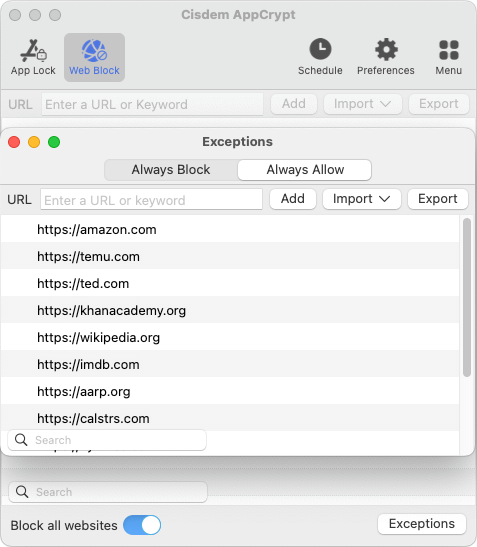Click magnifier icon in Exceptions search
The width and height of the screenshot is (477, 547).
21,440
